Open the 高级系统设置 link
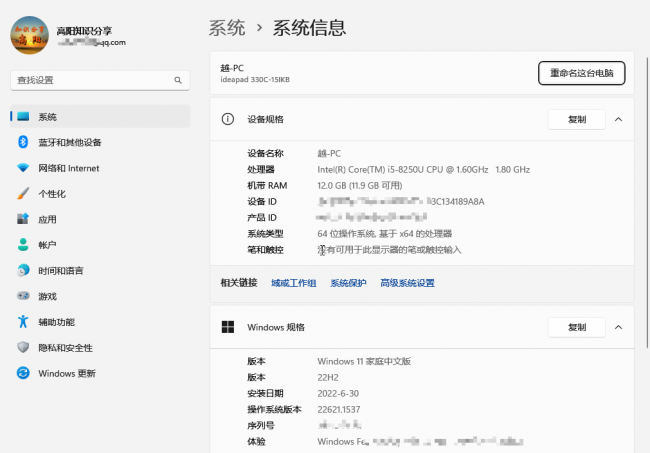The width and height of the screenshot is (650, 453). click(x=407, y=283)
